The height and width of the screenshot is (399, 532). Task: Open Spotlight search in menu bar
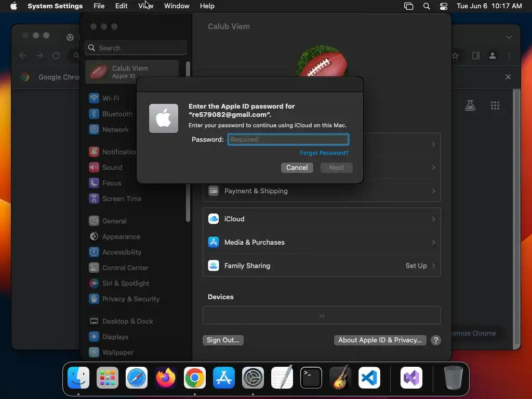[x=427, y=6]
